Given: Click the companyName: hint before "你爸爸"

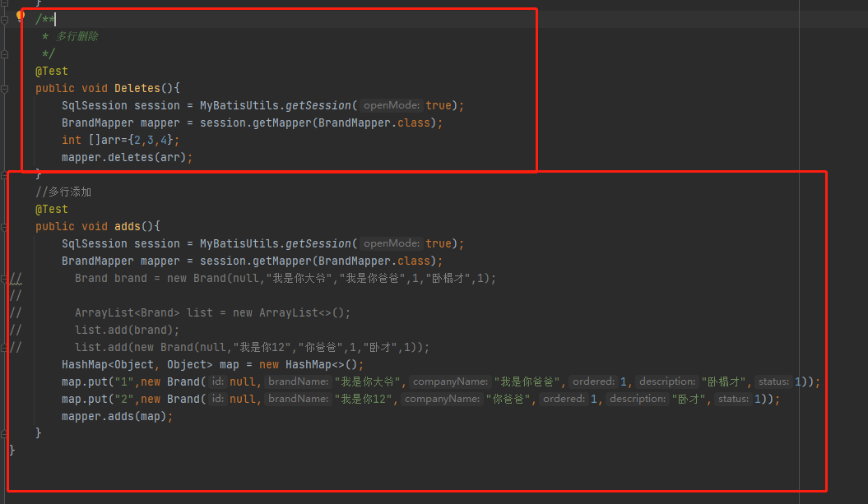Looking at the screenshot, I should [x=443, y=399].
